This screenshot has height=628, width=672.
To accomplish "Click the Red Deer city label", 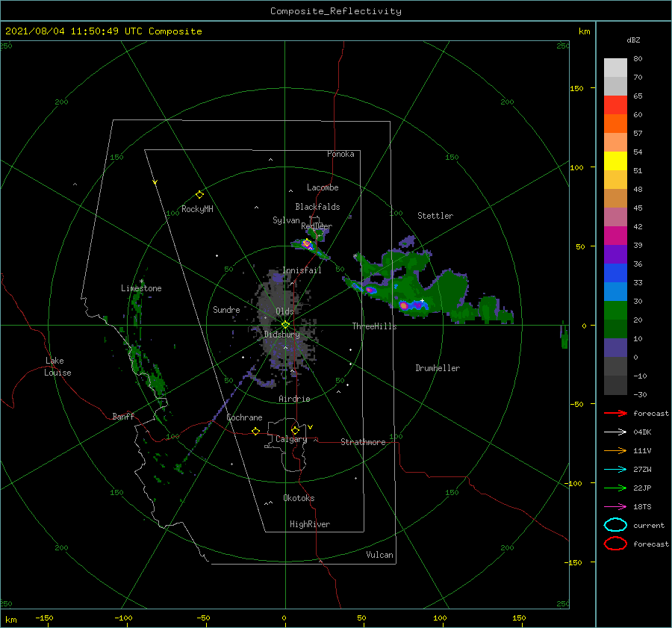I will [317, 226].
